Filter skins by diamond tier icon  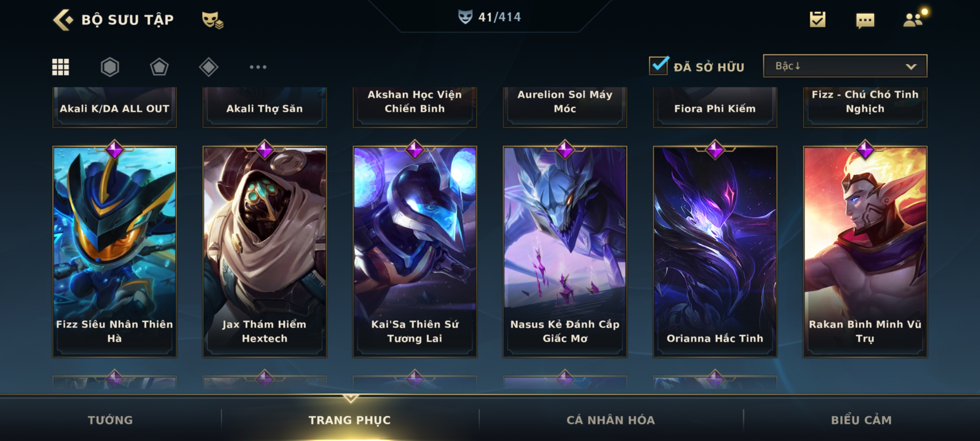click(x=209, y=67)
